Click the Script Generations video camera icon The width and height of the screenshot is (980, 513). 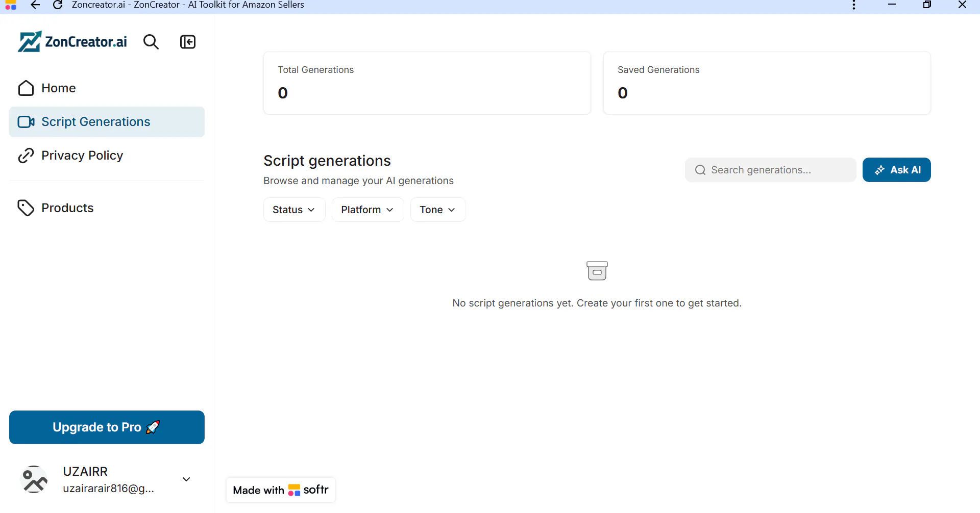26,122
